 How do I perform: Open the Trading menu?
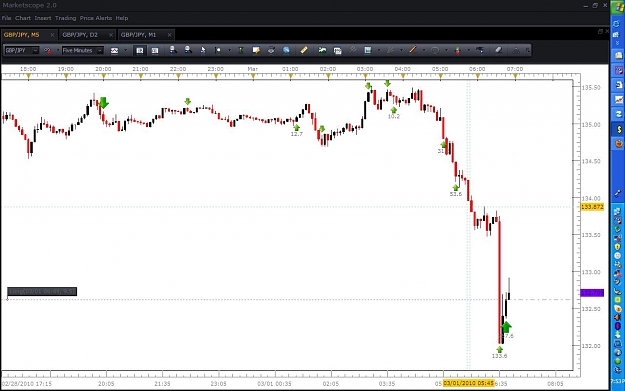pyautogui.click(x=65, y=18)
